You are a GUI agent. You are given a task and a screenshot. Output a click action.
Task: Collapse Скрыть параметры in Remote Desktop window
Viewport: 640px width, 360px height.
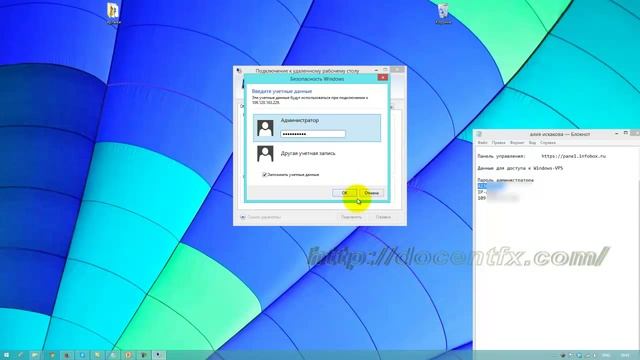(260, 217)
